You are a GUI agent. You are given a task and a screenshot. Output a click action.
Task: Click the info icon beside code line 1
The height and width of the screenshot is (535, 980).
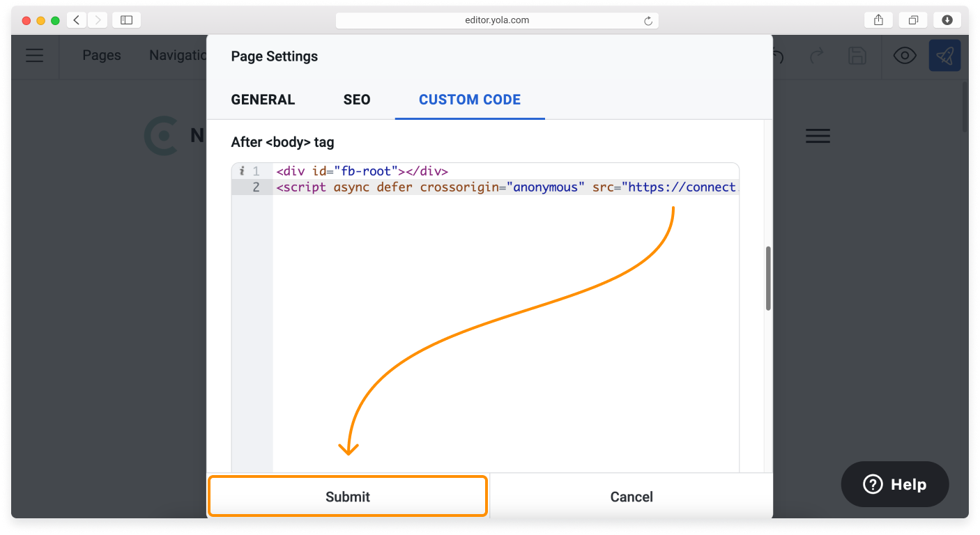(x=242, y=170)
